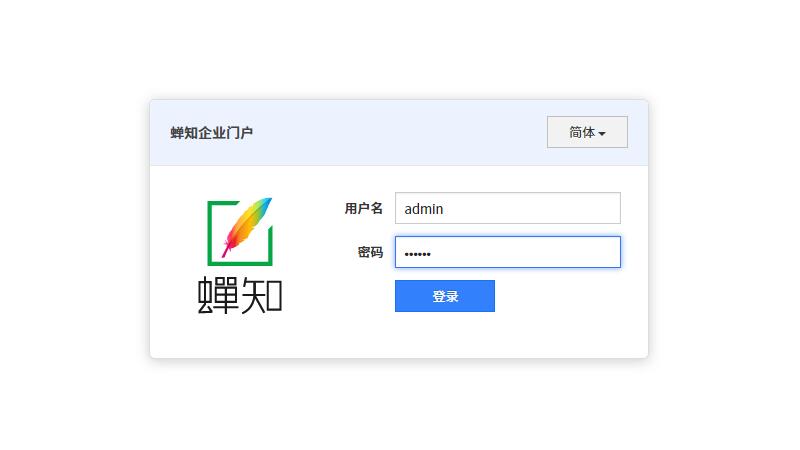Open the 简体 language dropdown

click(587, 132)
